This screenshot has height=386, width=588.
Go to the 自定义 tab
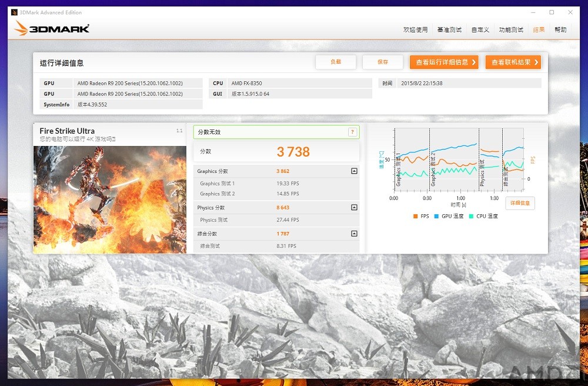coord(480,29)
